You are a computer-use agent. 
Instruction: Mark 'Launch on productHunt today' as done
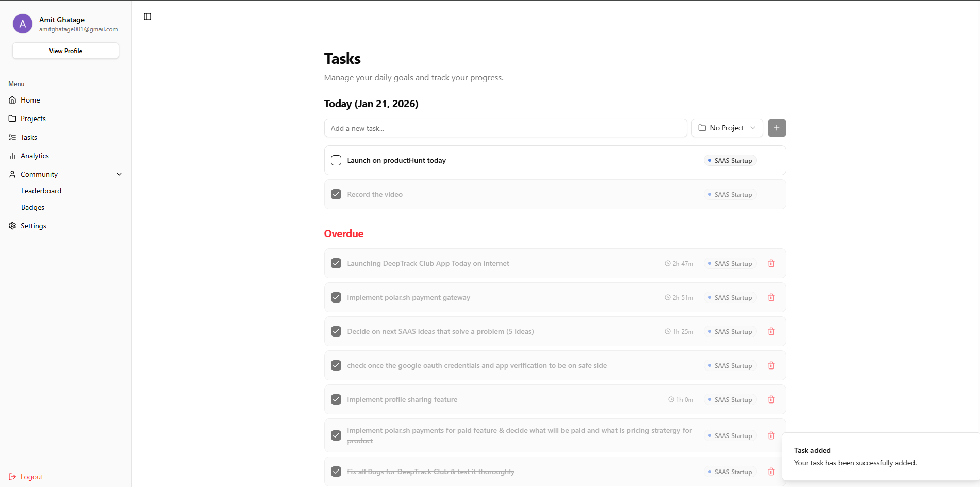(336, 160)
